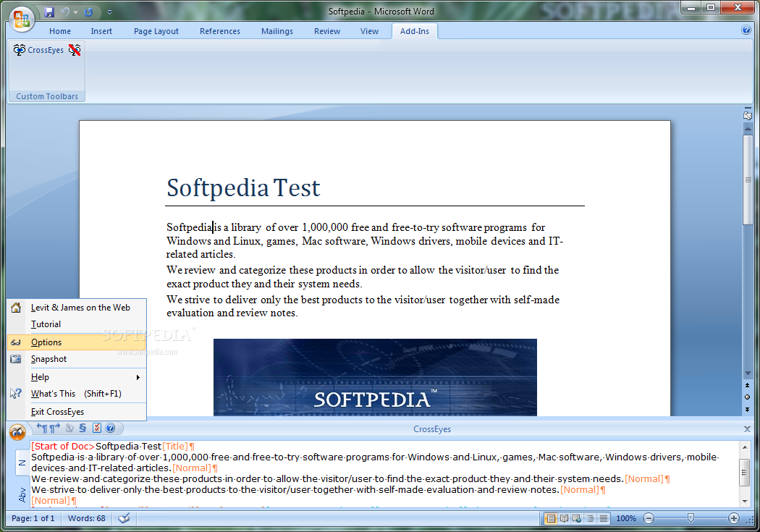Switch to Full Screen Reading view
The width and height of the screenshot is (760, 532).
pyautogui.click(x=564, y=518)
